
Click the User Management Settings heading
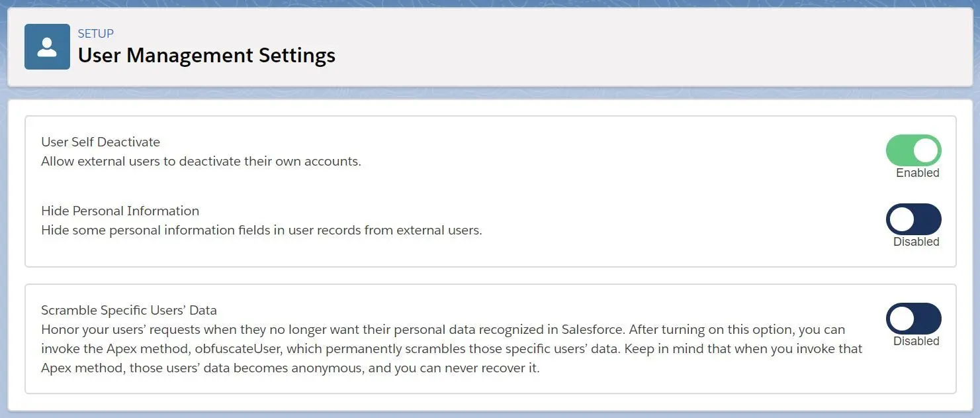tap(206, 55)
